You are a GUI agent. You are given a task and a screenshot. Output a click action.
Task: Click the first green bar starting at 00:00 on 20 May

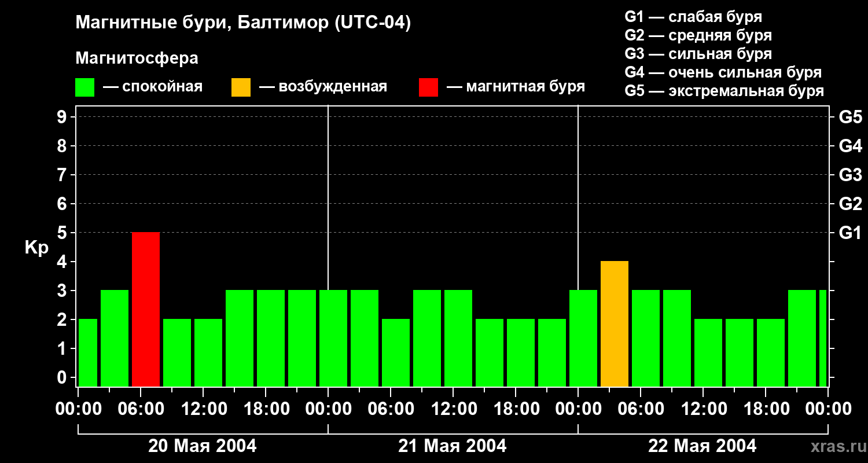(87, 352)
